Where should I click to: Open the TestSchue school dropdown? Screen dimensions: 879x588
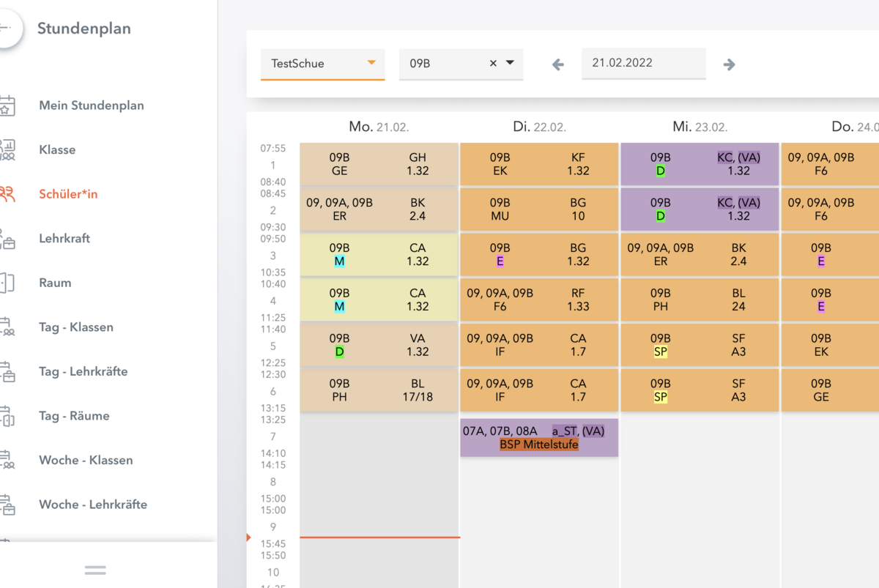point(322,64)
